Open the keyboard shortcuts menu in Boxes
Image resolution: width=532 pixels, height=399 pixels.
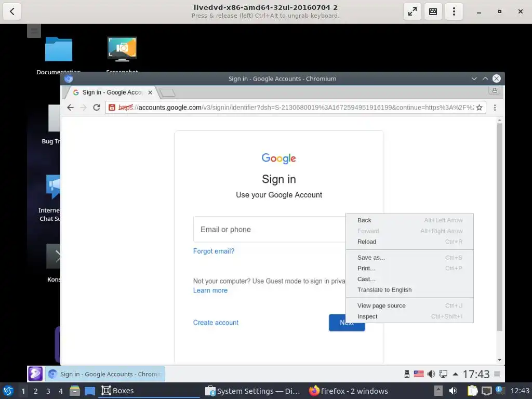click(x=433, y=11)
